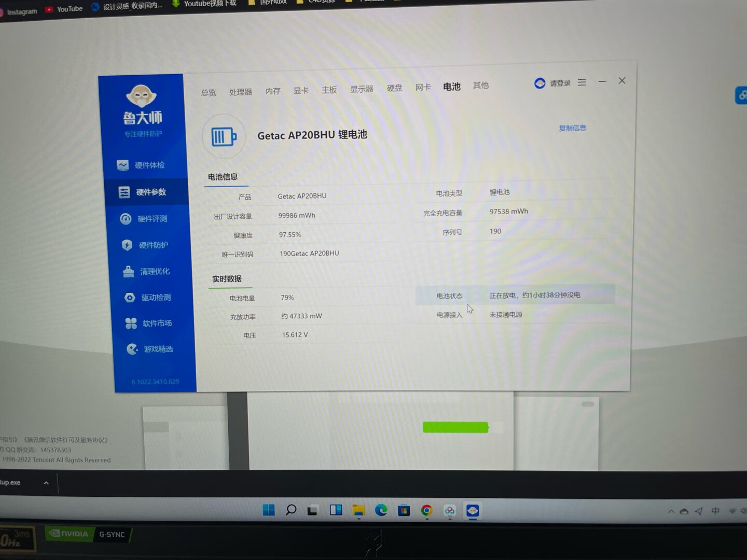Open Microsoft Store from the taskbar
The width and height of the screenshot is (747, 560).
[404, 511]
